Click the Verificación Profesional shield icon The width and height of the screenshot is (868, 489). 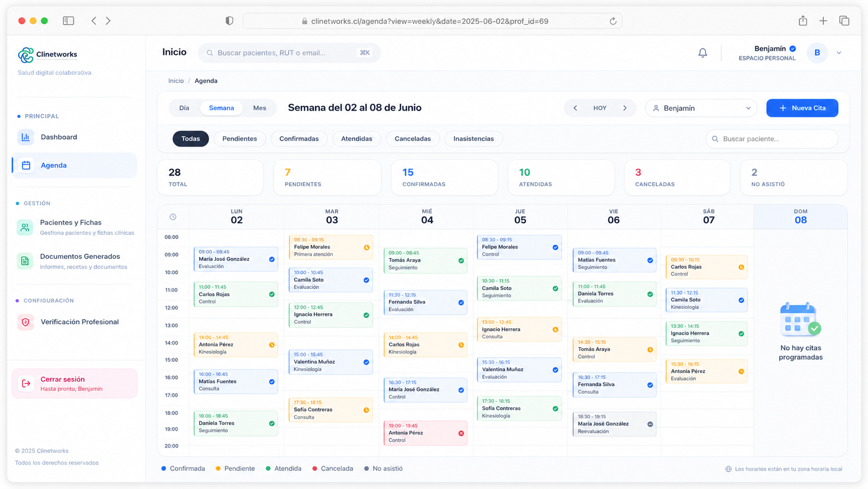(x=25, y=322)
